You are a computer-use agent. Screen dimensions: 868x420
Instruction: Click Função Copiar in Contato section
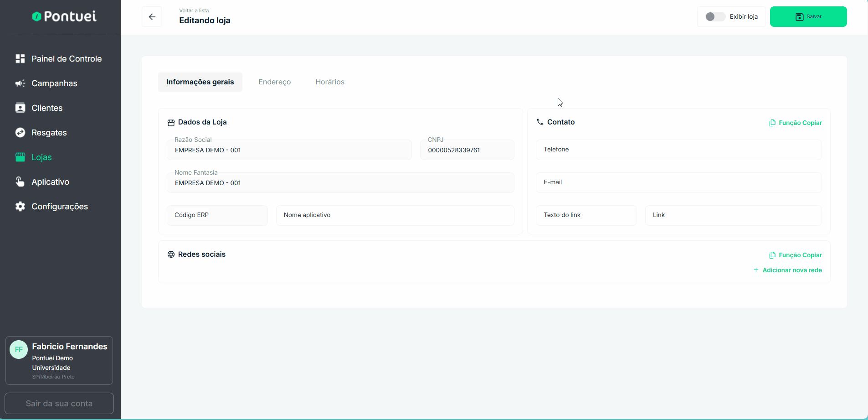tap(796, 123)
